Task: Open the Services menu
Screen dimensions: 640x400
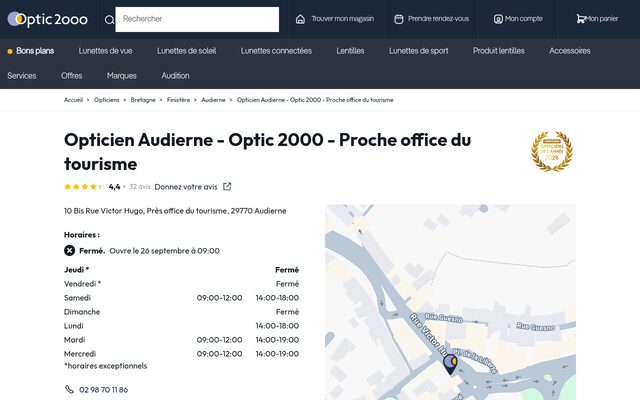Action: coord(22,76)
